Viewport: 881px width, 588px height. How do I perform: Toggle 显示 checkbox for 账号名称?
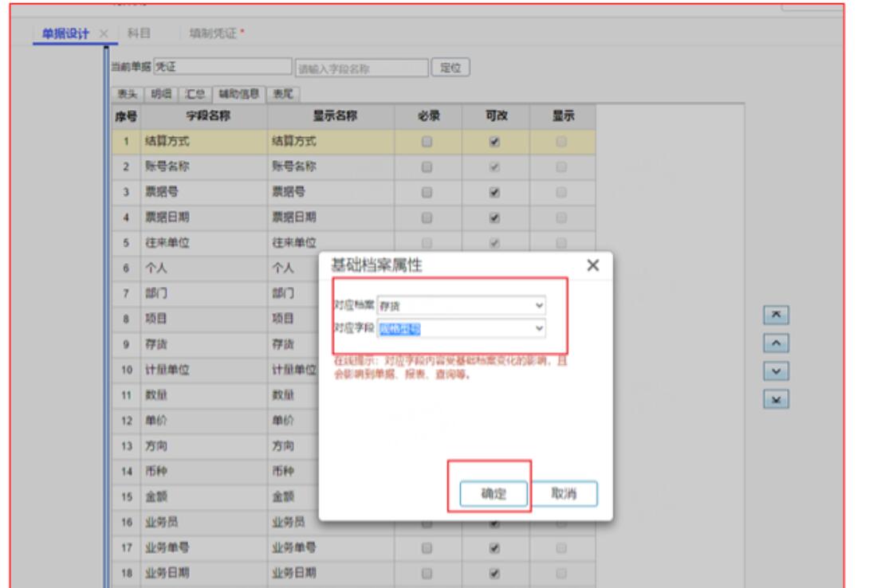[561, 167]
